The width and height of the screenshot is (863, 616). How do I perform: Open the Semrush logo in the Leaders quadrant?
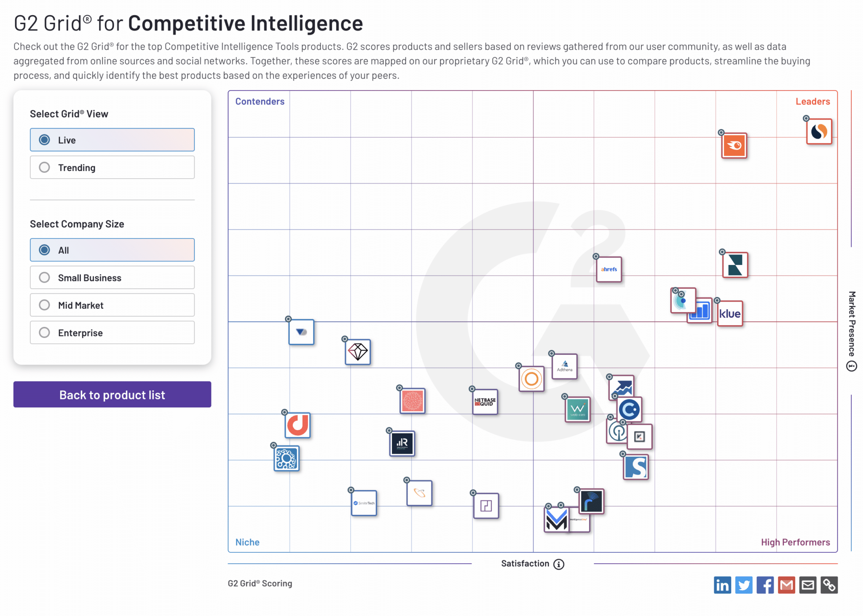[734, 146]
